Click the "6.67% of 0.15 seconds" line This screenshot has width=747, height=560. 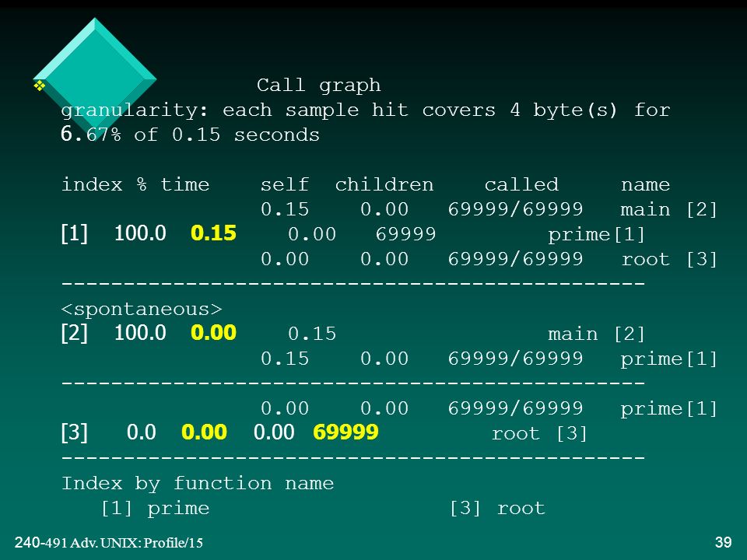point(190,135)
